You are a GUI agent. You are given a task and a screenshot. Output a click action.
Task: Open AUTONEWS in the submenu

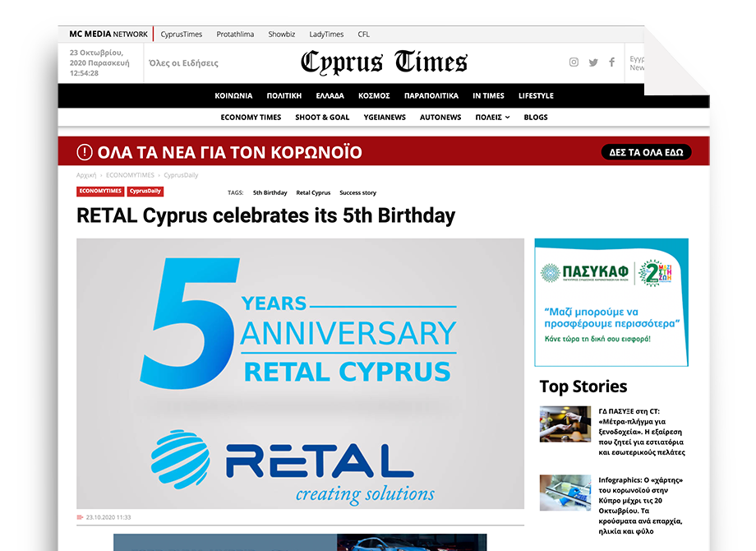tap(440, 118)
